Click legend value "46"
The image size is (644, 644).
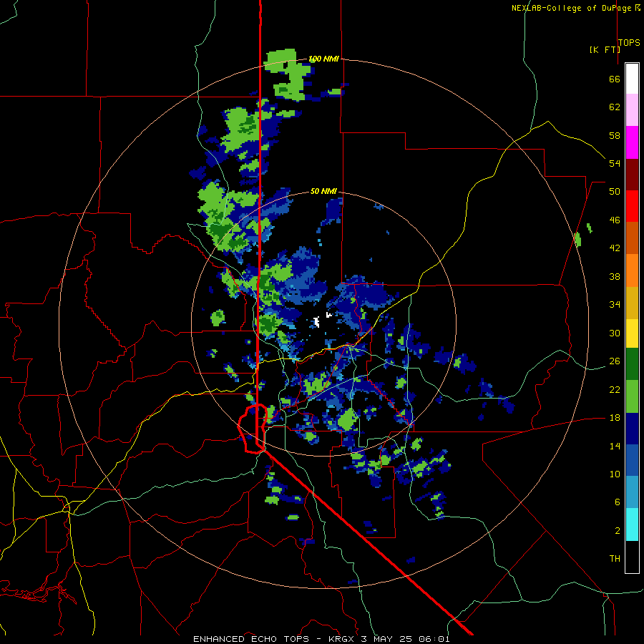pyautogui.click(x=615, y=220)
